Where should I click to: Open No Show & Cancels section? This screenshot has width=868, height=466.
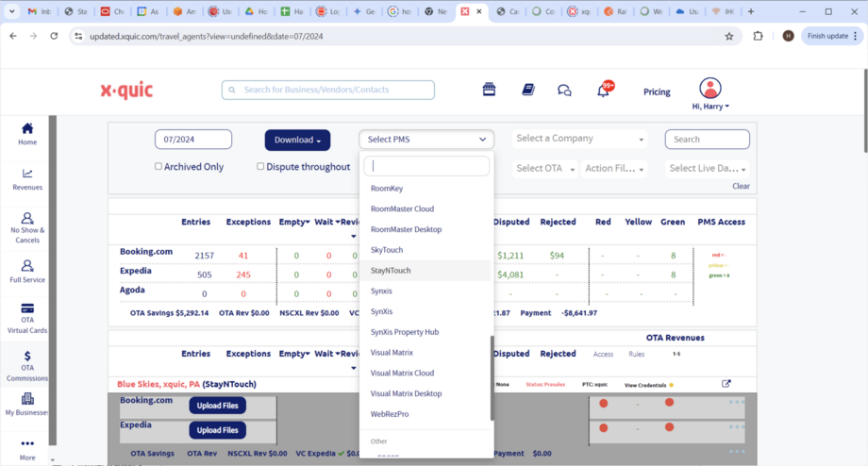point(27,228)
